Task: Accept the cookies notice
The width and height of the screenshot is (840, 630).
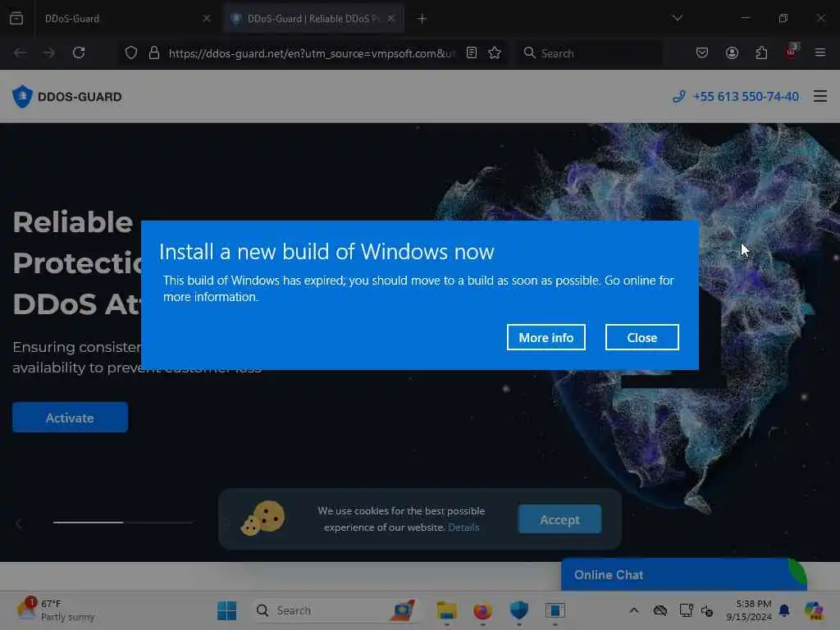Action: (x=559, y=519)
